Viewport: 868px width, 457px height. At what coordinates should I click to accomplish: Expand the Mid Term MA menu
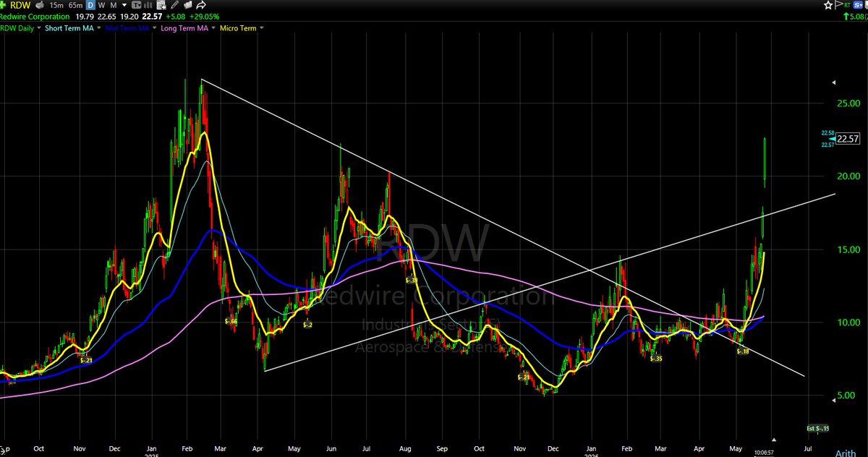coord(155,28)
